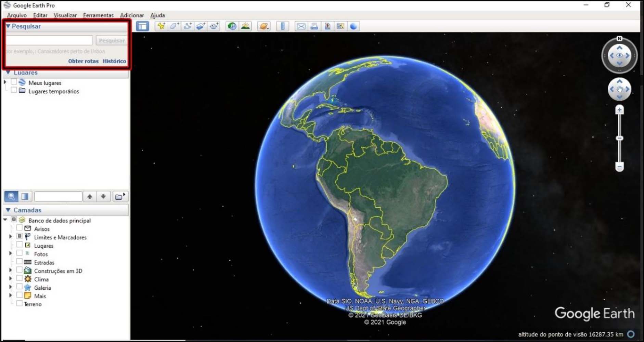Open the Histórico link
The height and width of the screenshot is (342, 644).
click(x=114, y=61)
